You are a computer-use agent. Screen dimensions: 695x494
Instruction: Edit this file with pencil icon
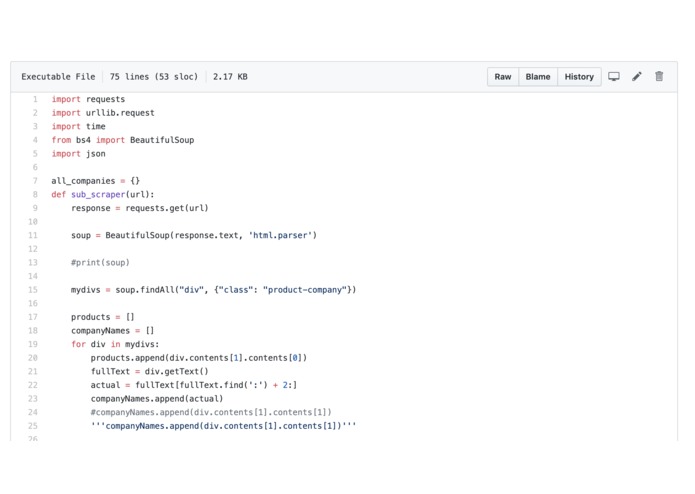pos(636,76)
